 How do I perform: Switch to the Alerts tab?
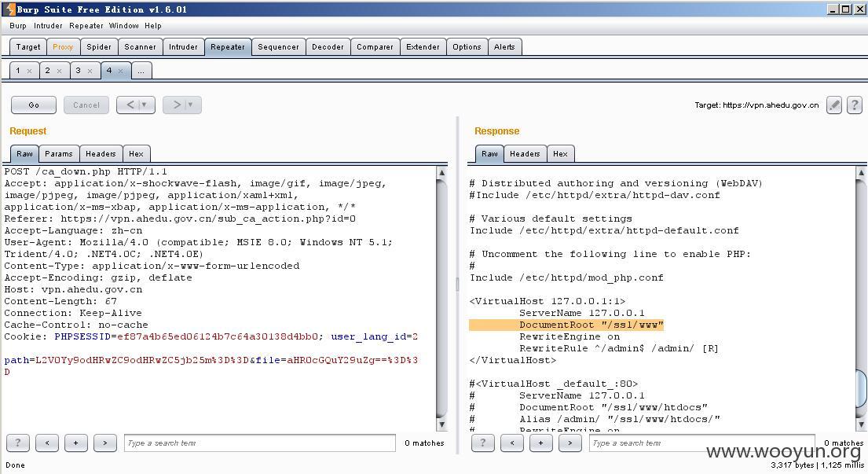point(504,47)
